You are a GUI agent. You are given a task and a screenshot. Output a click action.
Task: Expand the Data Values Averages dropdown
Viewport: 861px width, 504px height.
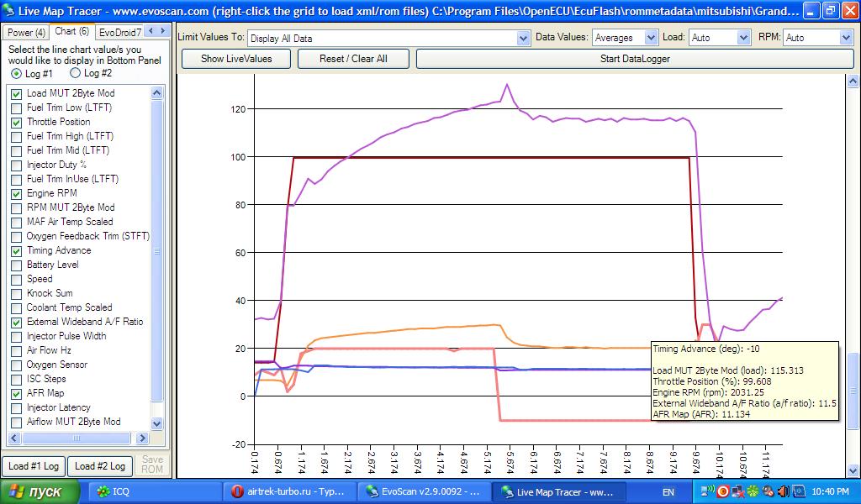pyautogui.click(x=650, y=38)
